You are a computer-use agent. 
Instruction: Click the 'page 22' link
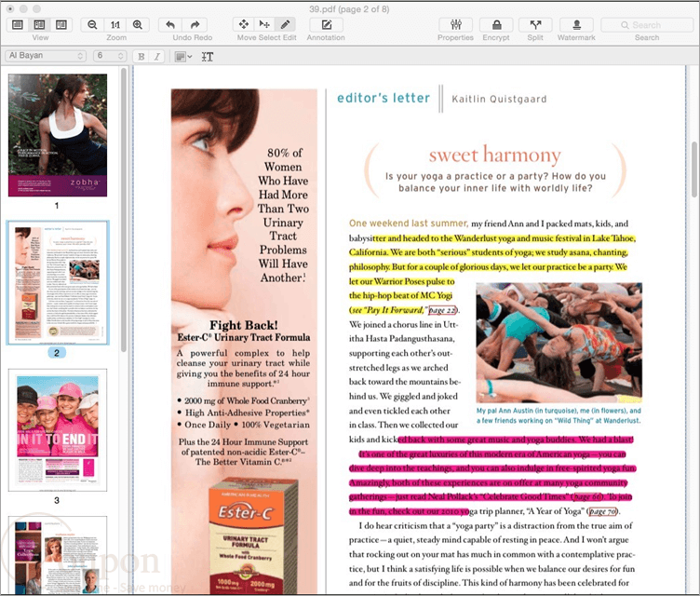point(442,310)
